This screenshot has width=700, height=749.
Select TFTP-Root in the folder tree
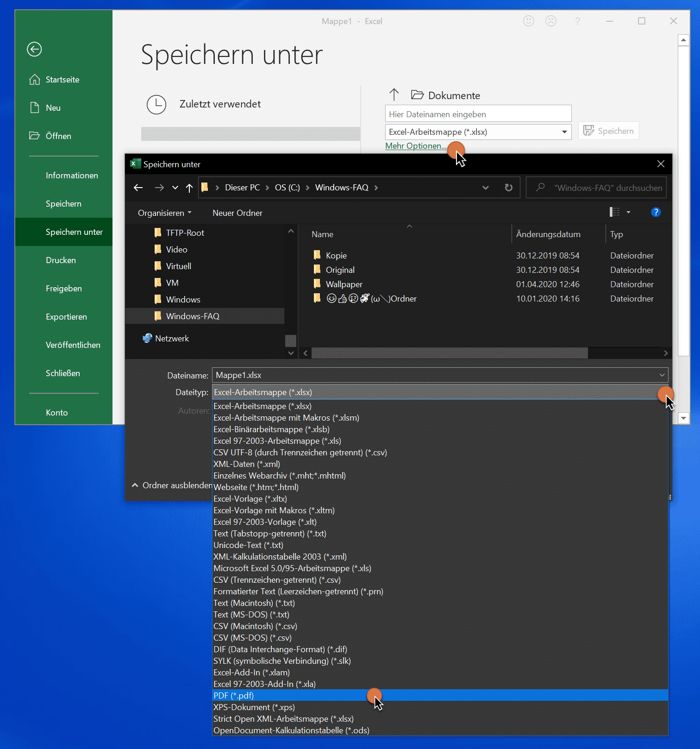(x=179, y=233)
